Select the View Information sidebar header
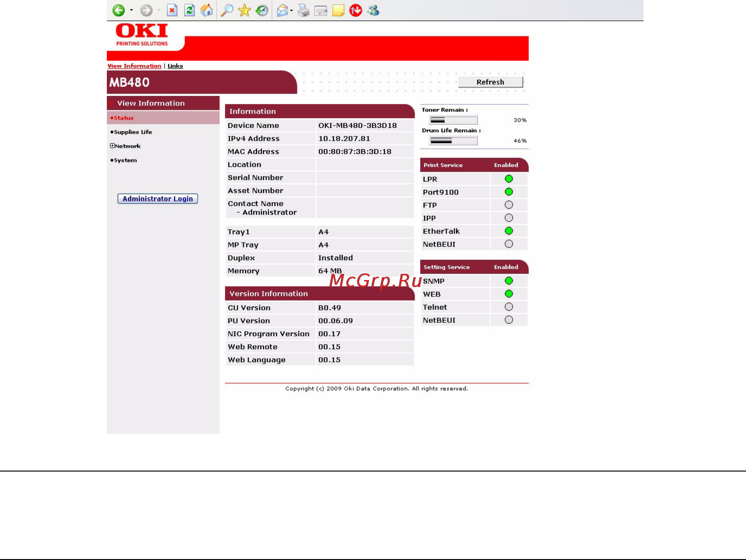This screenshot has width=746, height=560. 163,103
